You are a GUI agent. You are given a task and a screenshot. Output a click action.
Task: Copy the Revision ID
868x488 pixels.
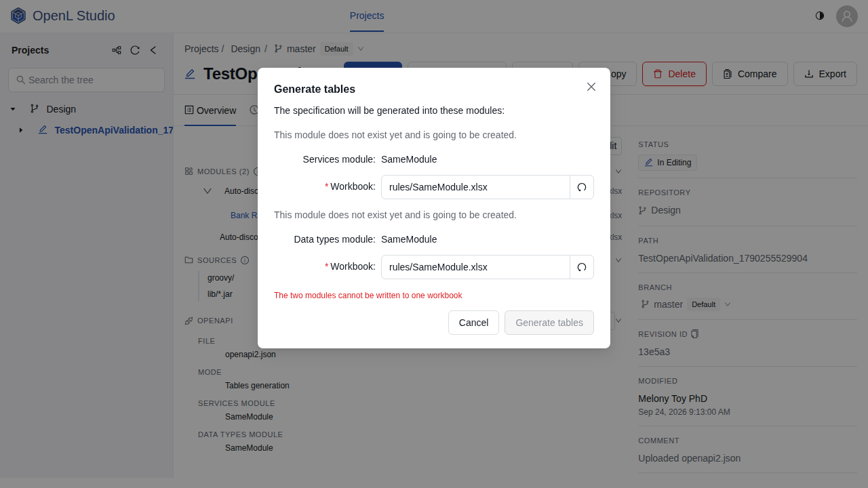pyautogui.click(x=695, y=334)
